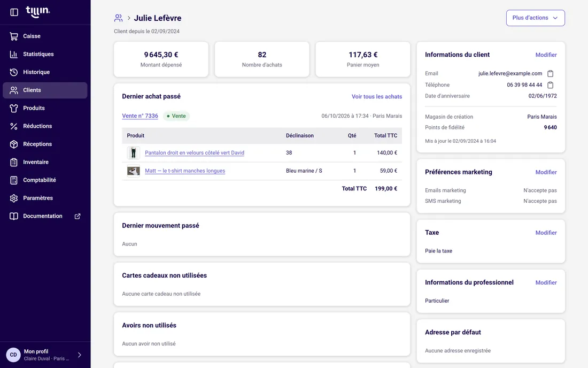Click Voir tous les achats

point(376,96)
